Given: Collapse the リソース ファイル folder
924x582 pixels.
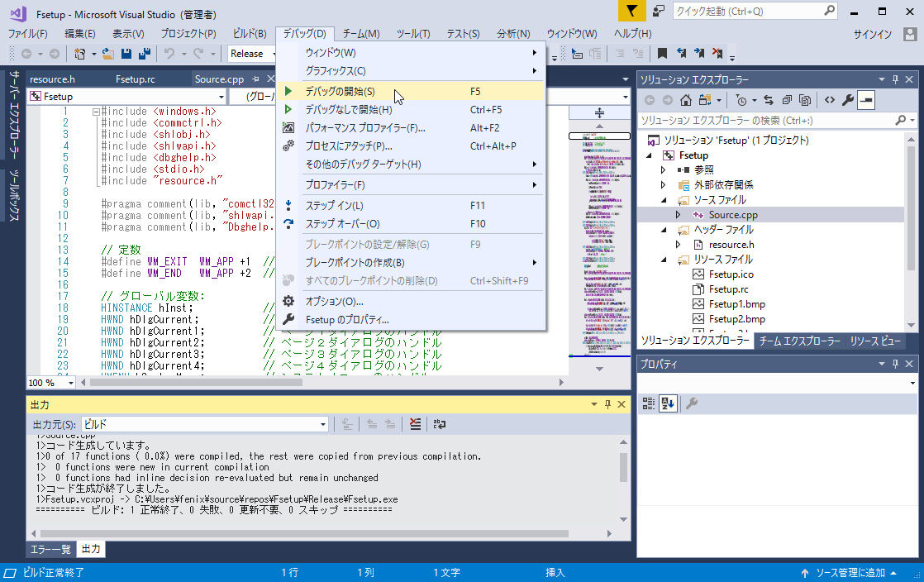Looking at the screenshot, I should tap(664, 260).
